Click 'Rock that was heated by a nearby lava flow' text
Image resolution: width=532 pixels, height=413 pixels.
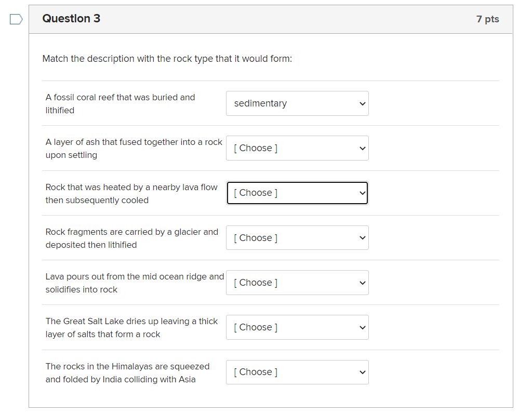click(x=131, y=193)
